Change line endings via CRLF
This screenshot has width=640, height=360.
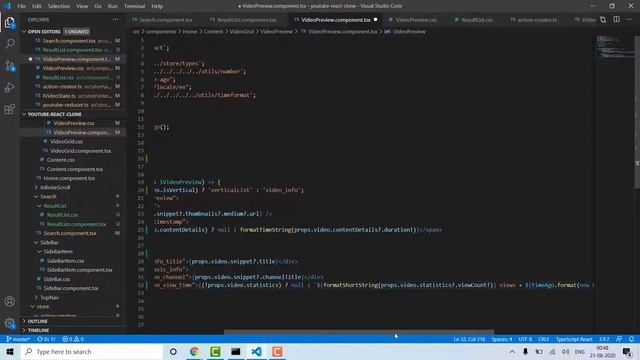543,339
